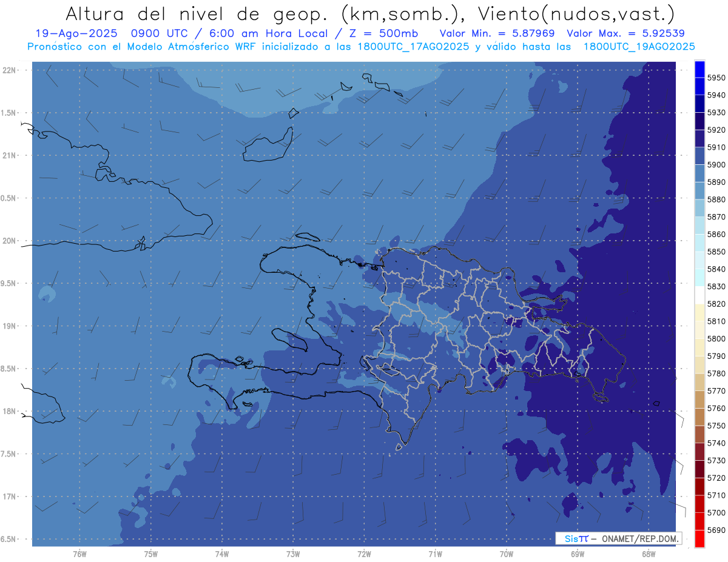Click the 74W longitude axis label

pos(222,554)
